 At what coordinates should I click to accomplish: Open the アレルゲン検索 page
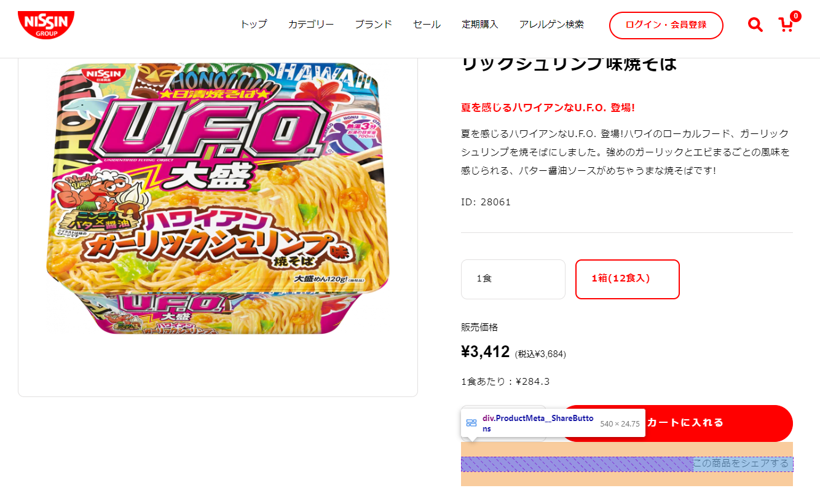(551, 24)
